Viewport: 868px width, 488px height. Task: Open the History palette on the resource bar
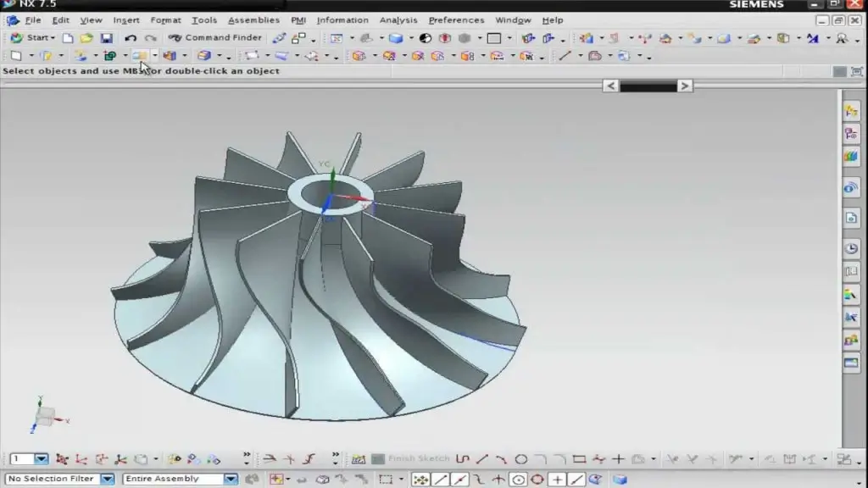click(x=852, y=248)
